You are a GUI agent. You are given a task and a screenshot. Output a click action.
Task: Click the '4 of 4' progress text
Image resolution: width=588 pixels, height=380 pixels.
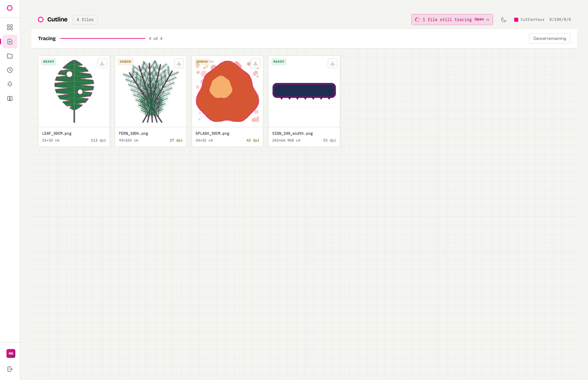156,38
